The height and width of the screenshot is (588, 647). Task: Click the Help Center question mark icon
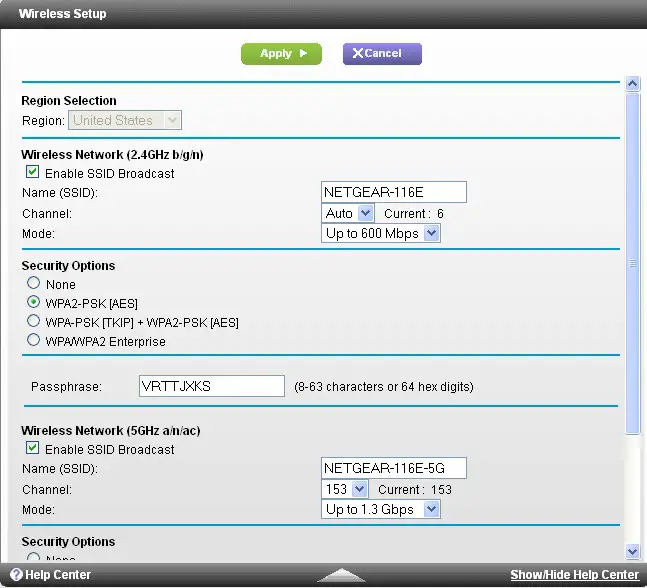(16, 575)
